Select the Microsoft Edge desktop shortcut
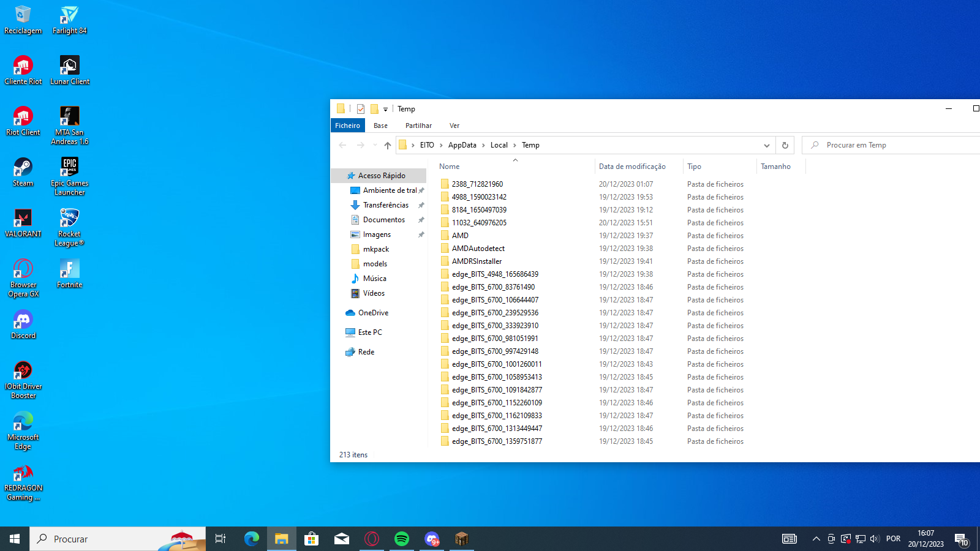980x551 pixels. pyautogui.click(x=23, y=430)
